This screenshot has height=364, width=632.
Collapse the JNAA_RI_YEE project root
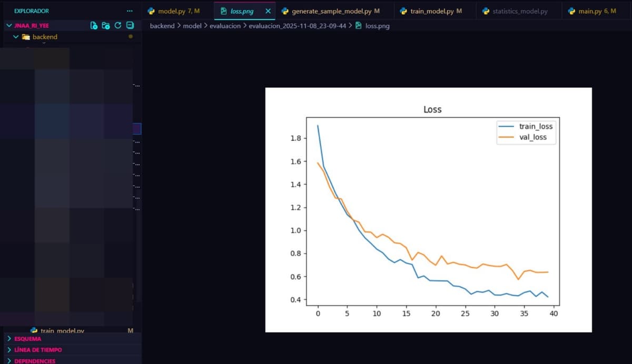[x=8, y=25]
